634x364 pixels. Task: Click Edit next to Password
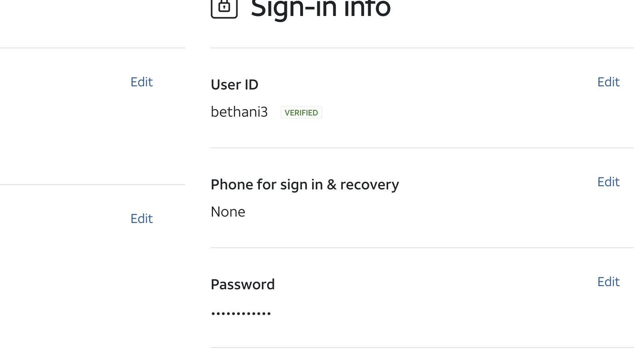608,282
